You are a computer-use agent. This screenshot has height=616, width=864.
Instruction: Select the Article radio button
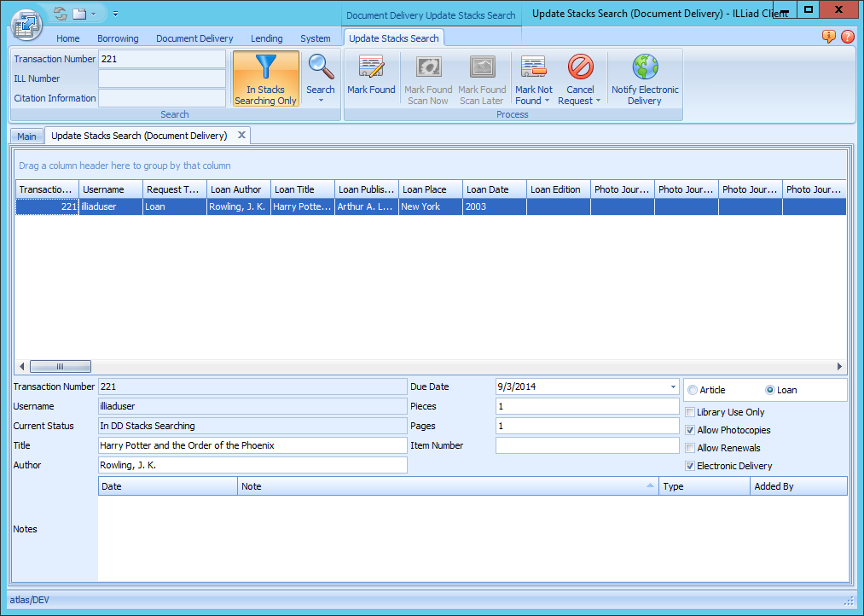coord(692,389)
